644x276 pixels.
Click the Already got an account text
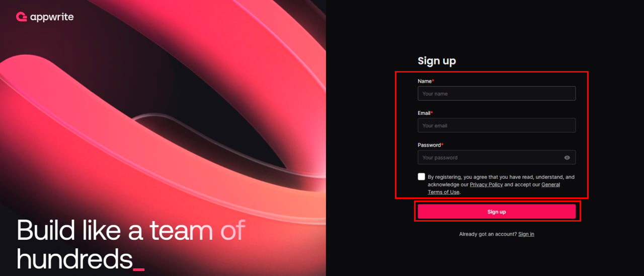coord(488,234)
